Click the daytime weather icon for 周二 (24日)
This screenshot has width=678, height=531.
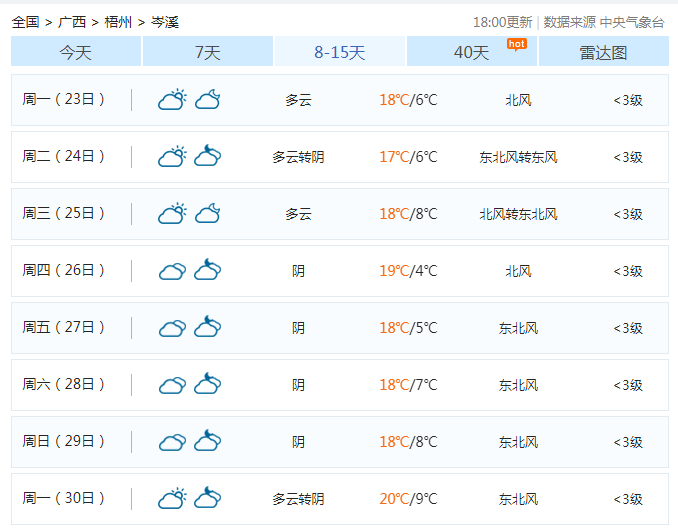tap(172, 156)
